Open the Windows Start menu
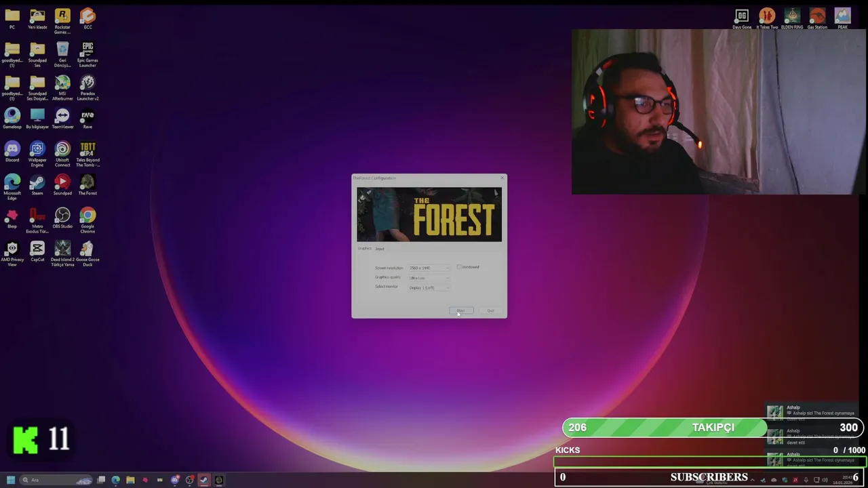868x488 pixels. [x=11, y=480]
